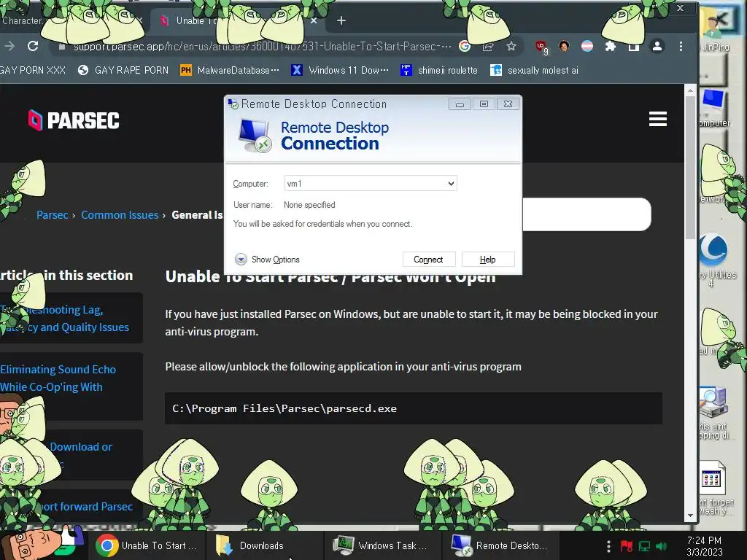Viewport: 747px width, 560px height.
Task: Click the Help button in Remote Desktop
Action: pos(488,260)
